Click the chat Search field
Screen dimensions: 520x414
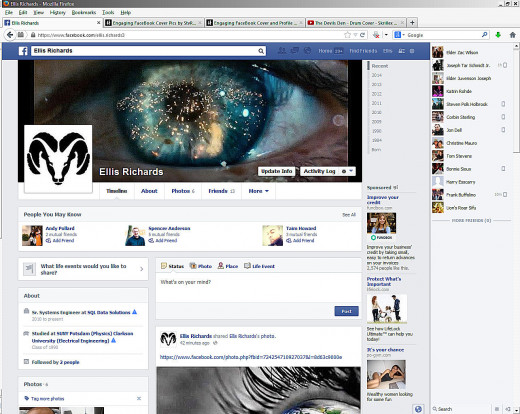462,409
